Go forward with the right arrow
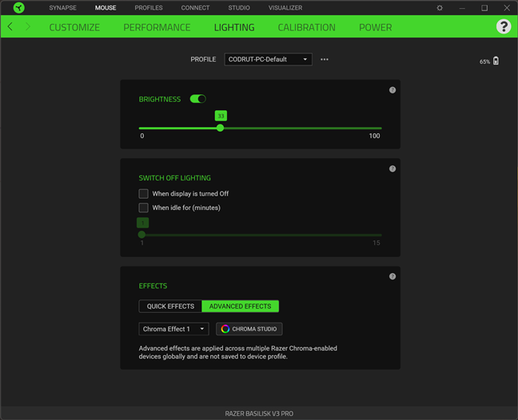The height and width of the screenshot is (420, 518). (x=28, y=26)
